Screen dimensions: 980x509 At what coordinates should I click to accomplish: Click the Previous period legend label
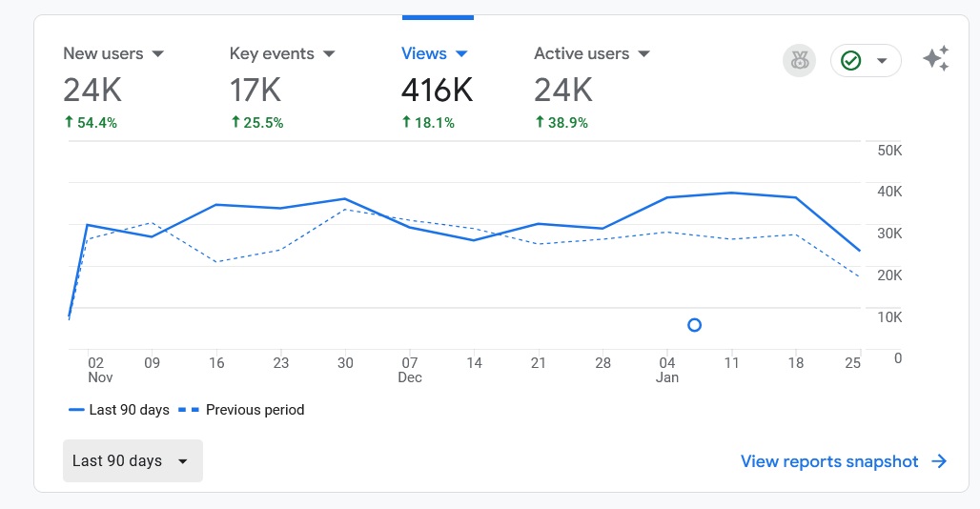255,410
